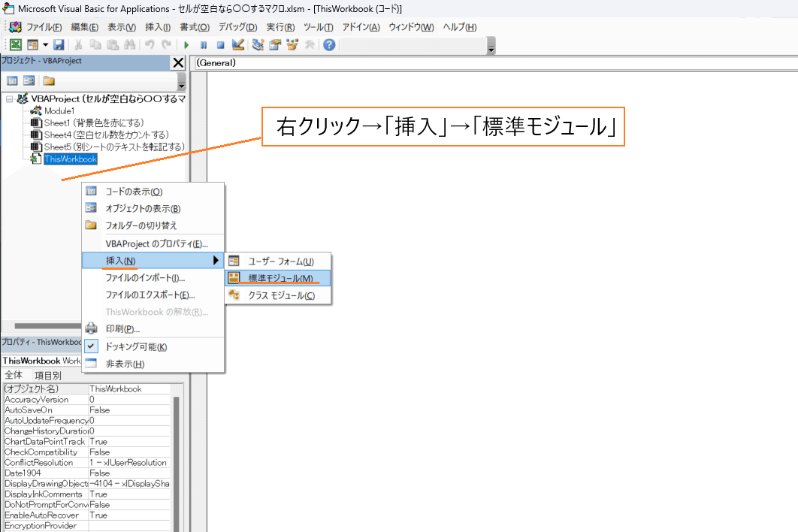This screenshot has height=532, width=798.
Task: Click the properties list vertical scrollbar
Action: tap(176, 458)
